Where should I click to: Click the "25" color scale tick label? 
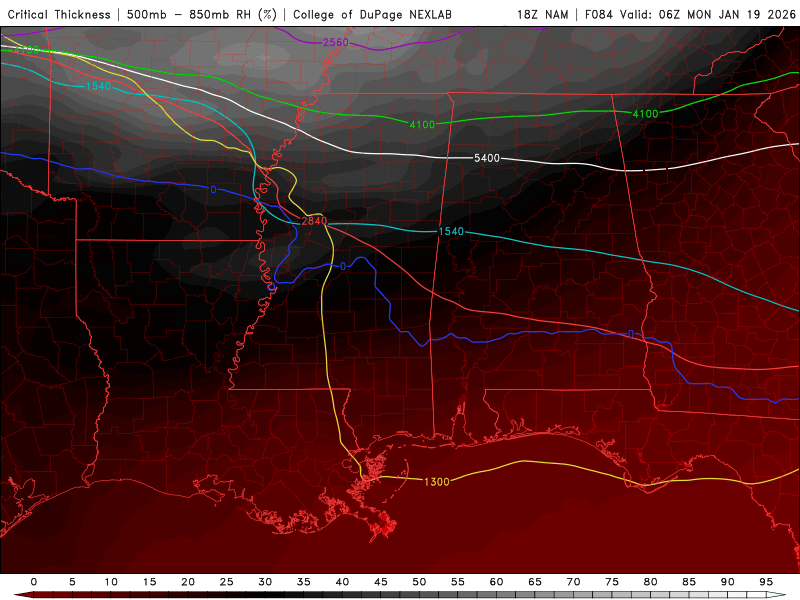tap(227, 582)
